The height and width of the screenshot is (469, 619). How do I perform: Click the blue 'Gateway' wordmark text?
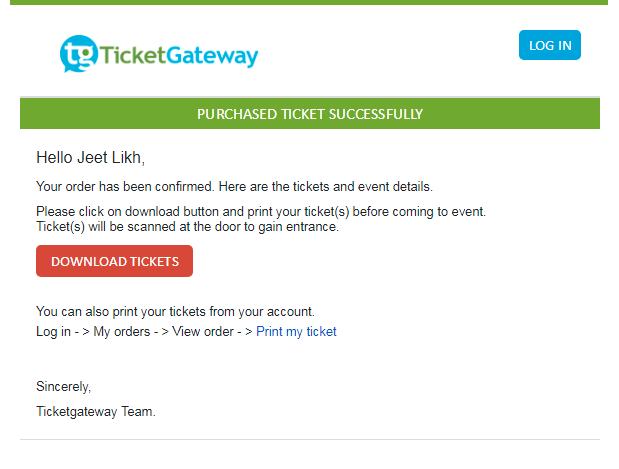212,56
